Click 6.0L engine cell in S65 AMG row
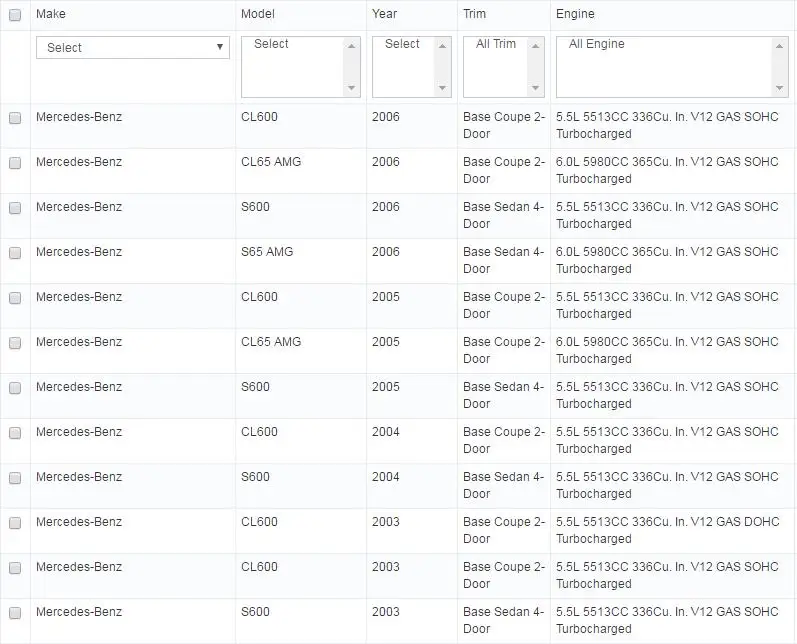The width and height of the screenshot is (797, 644). [x=667, y=260]
